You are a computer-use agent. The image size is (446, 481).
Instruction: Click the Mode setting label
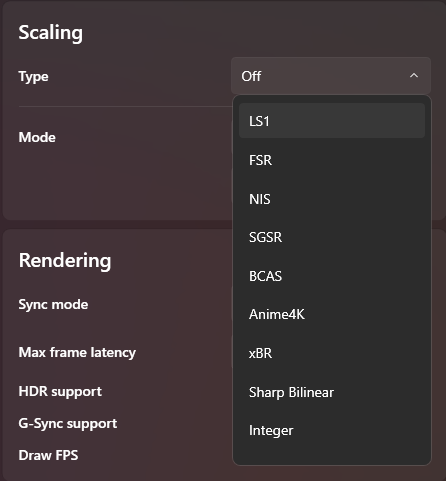37,137
